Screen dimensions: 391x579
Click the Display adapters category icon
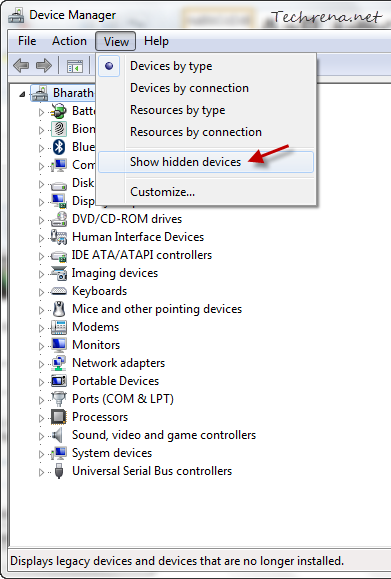[59, 201]
